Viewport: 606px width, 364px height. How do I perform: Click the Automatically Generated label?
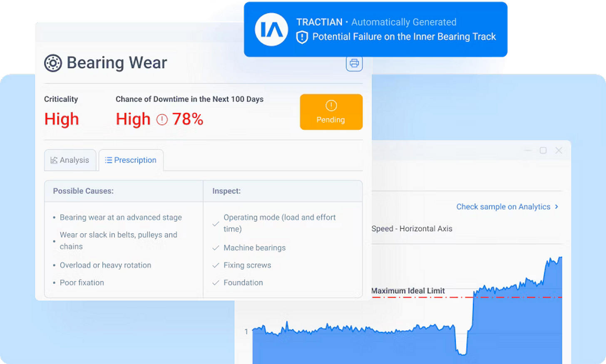pyautogui.click(x=404, y=22)
